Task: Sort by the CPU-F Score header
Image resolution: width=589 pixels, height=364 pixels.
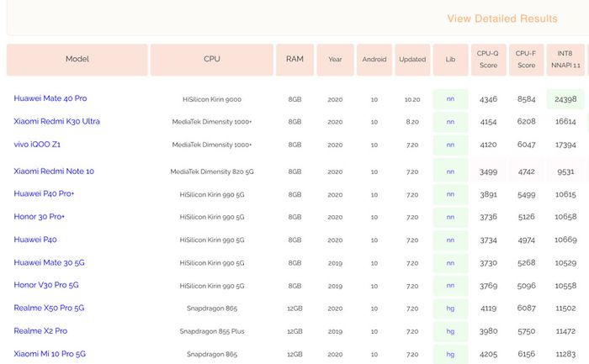Action: pos(526,60)
